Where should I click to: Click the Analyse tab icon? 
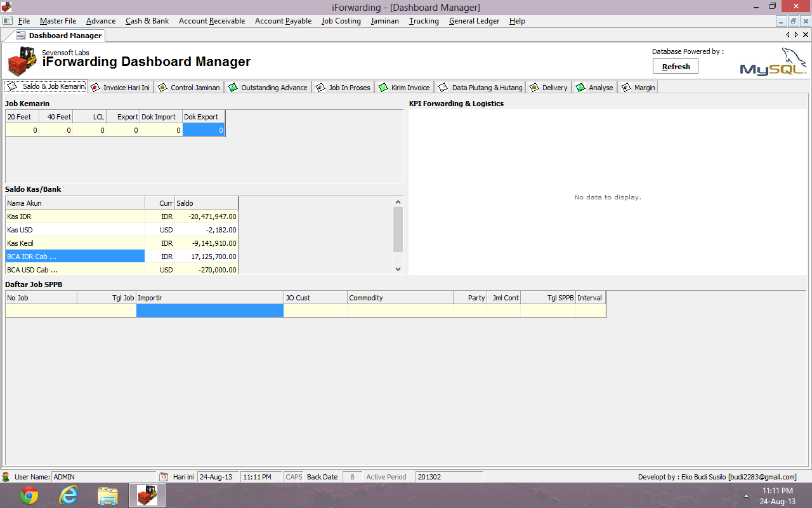[579, 87]
